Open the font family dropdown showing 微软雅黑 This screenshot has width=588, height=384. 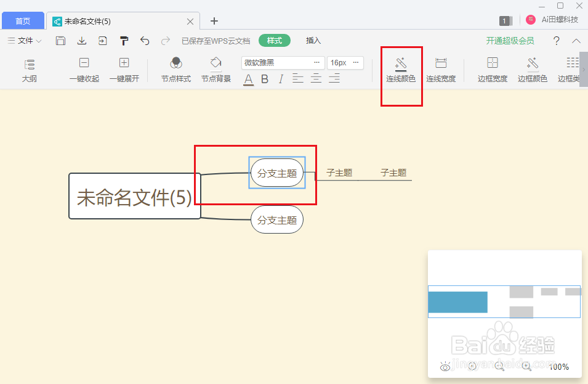(283, 62)
